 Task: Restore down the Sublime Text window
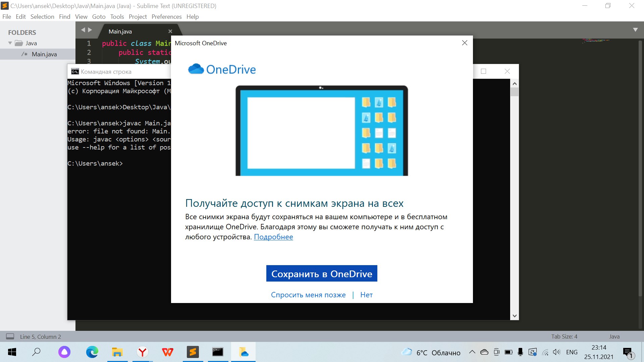(x=608, y=6)
